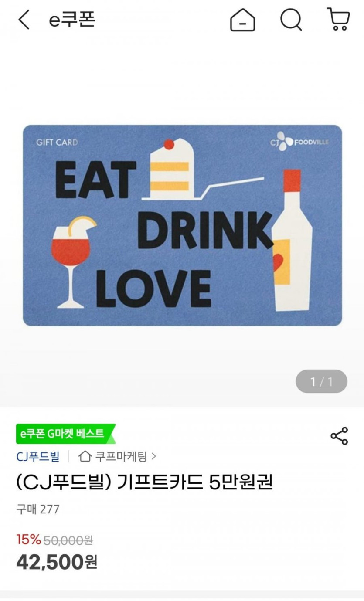Tap the crossed-out 50,000원 original price
This screenshot has width=364, height=601.
[68, 540]
